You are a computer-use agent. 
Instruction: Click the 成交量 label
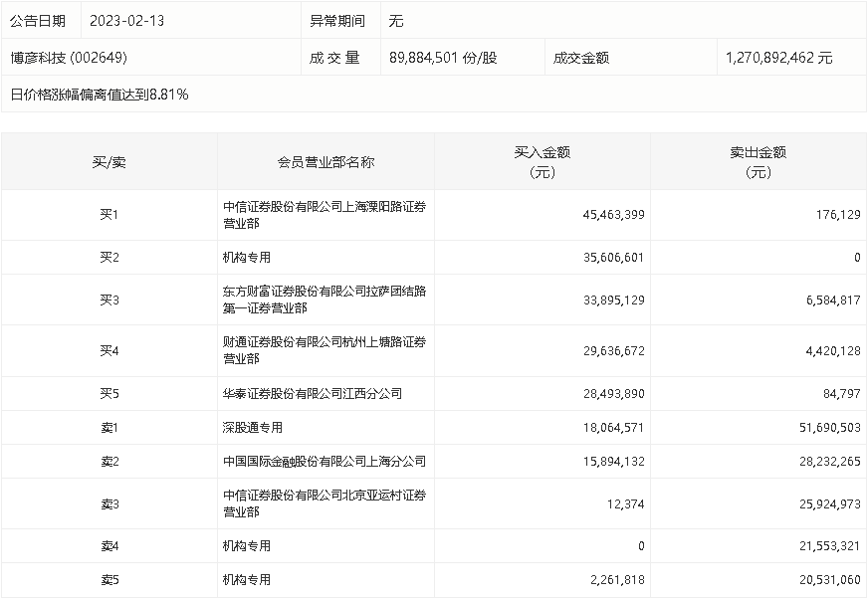tap(334, 58)
